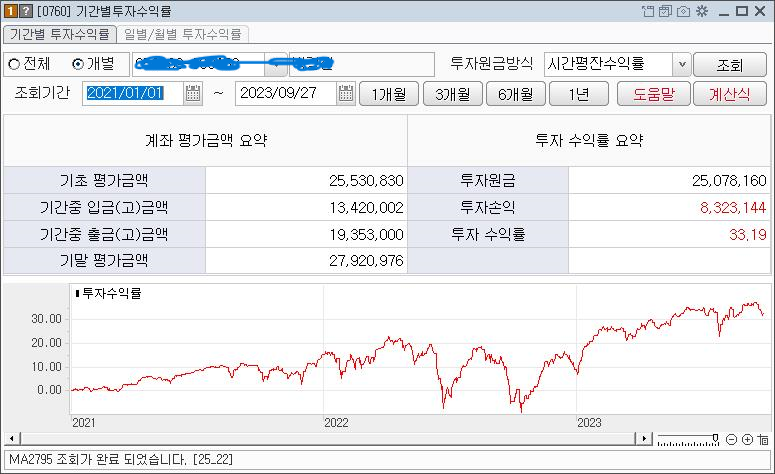Click the 기간중 입금(고)금액 row label
This screenshot has height=474, width=775.
pyautogui.click(x=104, y=208)
